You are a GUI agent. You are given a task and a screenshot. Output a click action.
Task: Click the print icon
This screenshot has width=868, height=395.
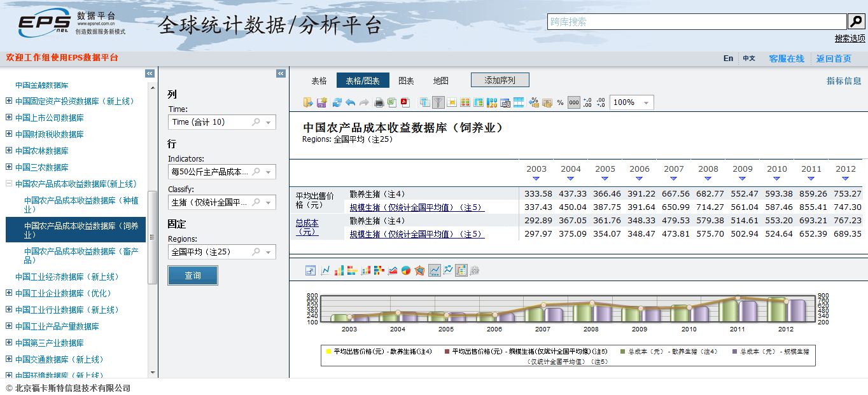click(379, 102)
